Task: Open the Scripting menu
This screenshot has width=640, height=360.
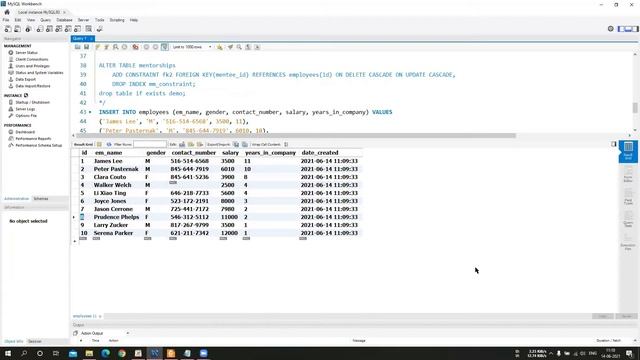Action: (x=117, y=20)
